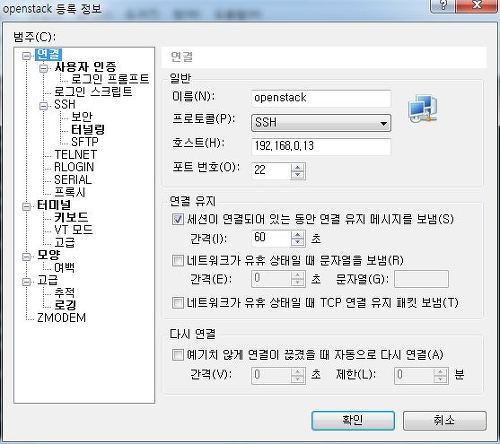
Task: Click the 확인 button
Action: [353, 420]
